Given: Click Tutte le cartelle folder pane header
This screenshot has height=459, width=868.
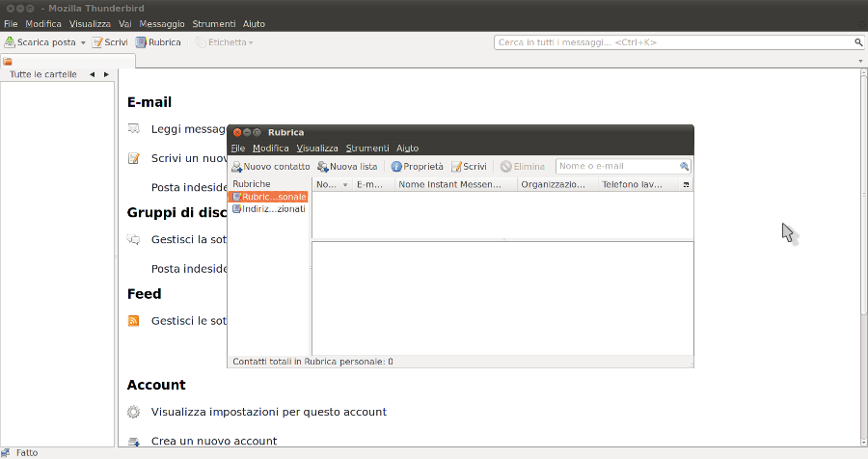Looking at the screenshot, I should 43,74.
